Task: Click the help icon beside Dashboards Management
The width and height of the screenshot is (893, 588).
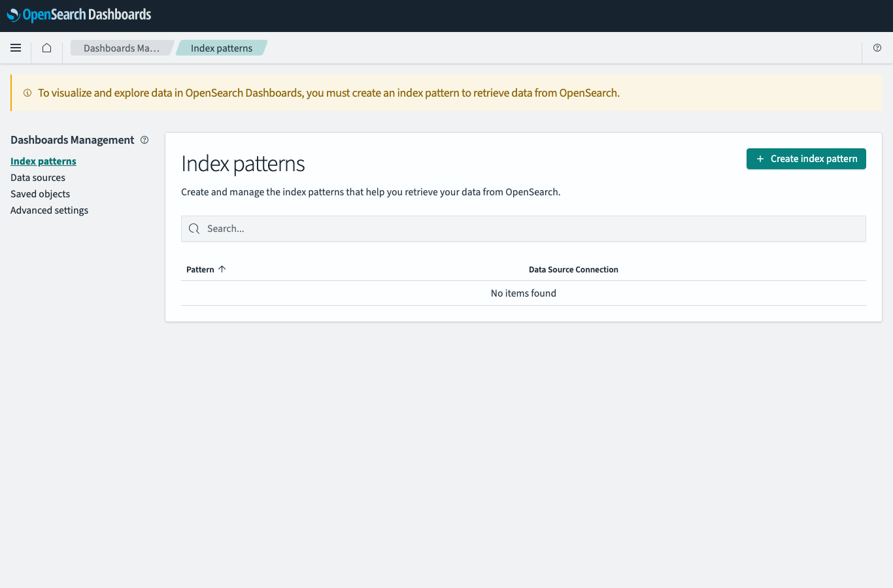Action: [x=144, y=140]
